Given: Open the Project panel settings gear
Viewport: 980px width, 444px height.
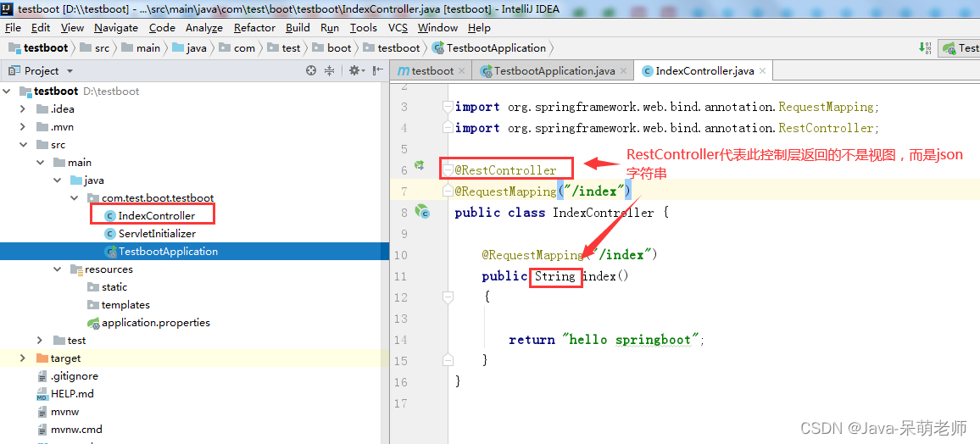Looking at the screenshot, I should point(357,70).
